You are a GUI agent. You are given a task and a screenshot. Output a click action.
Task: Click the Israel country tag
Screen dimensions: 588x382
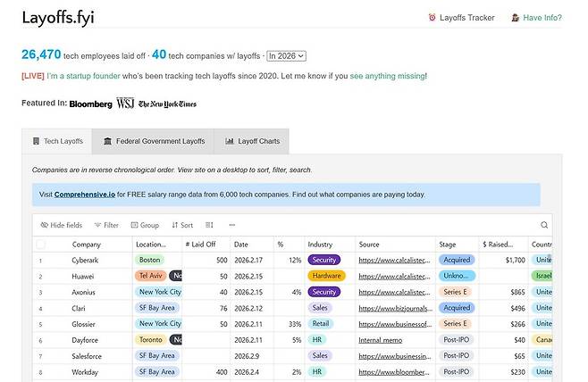(542, 276)
